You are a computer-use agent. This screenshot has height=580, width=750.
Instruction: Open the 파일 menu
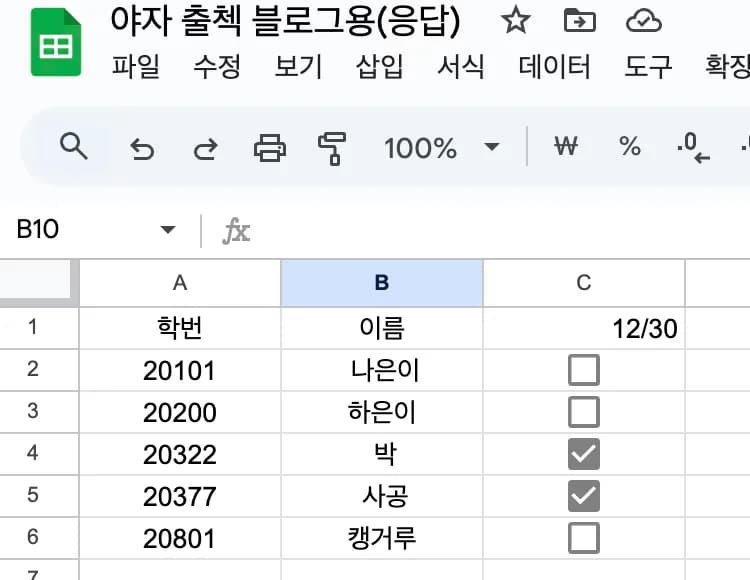tap(135, 67)
